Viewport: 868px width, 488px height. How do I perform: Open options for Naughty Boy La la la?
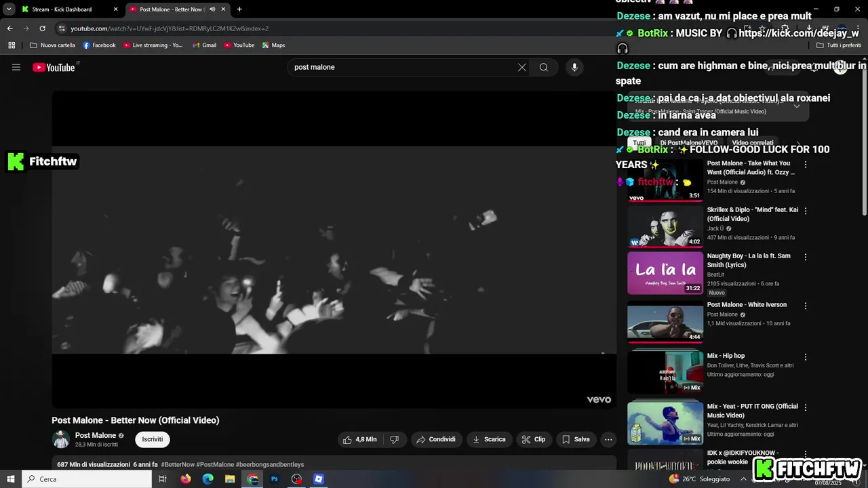(806, 257)
